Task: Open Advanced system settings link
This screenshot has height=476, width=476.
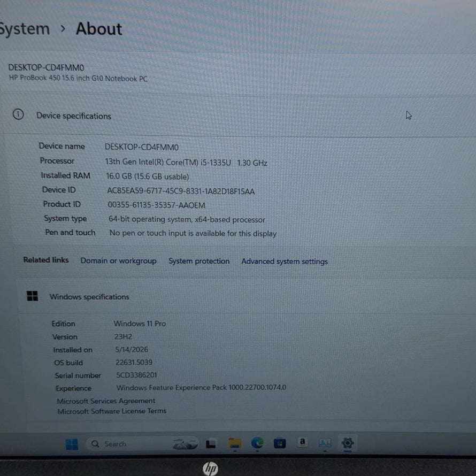Action: (285, 262)
